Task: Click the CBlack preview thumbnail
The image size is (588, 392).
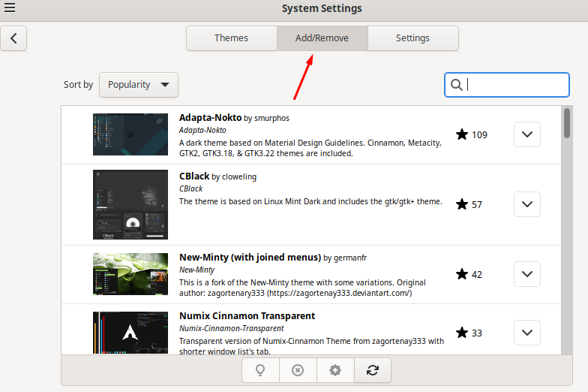Action: (x=130, y=204)
